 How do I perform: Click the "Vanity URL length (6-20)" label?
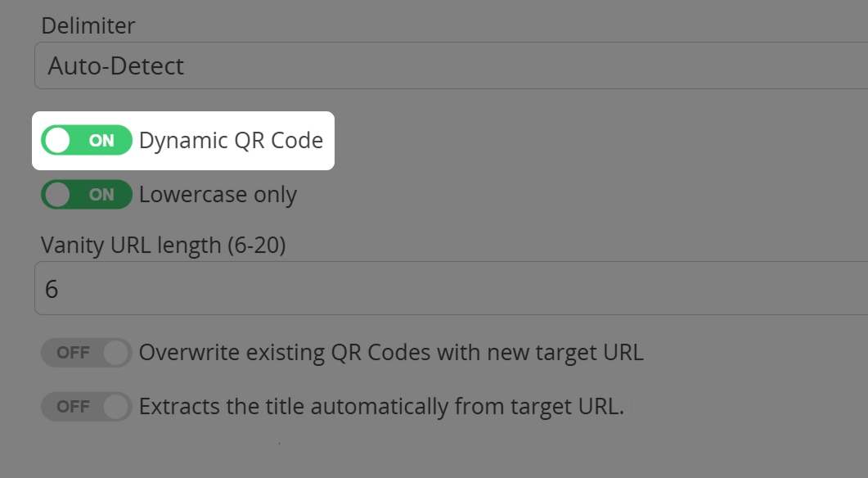click(163, 244)
